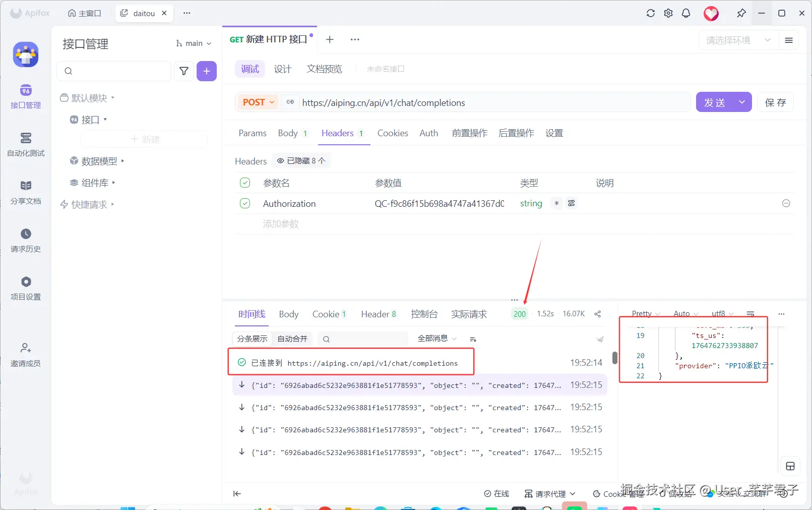Screen dimensions: 812x510
Task: Toggle the select-all headers checkbox
Action: [x=245, y=183]
